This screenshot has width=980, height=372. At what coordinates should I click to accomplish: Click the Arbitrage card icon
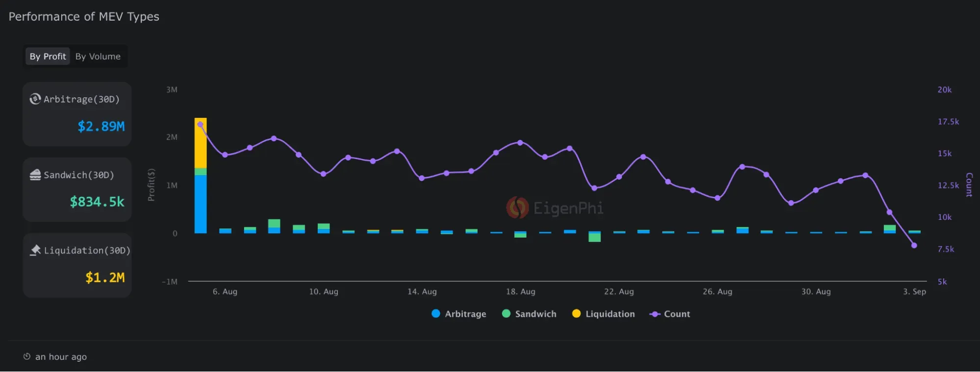point(35,99)
